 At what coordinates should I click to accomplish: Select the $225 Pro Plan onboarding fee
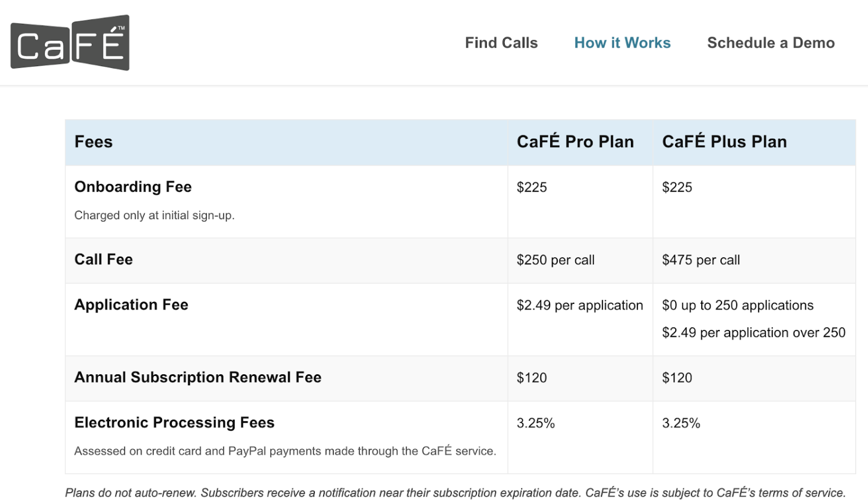click(530, 187)
